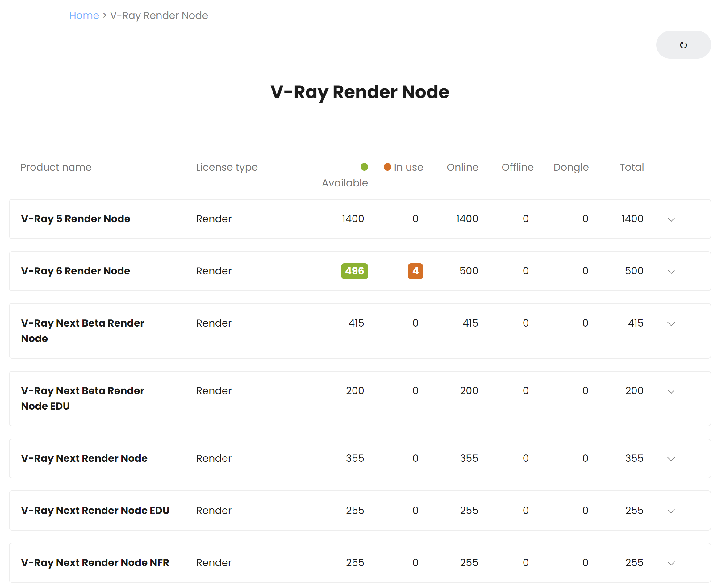Select the V-Ray 5 Render Node name
Image resolution: width=726 pixels, height=588 pixels.
(x=76, y=219)
